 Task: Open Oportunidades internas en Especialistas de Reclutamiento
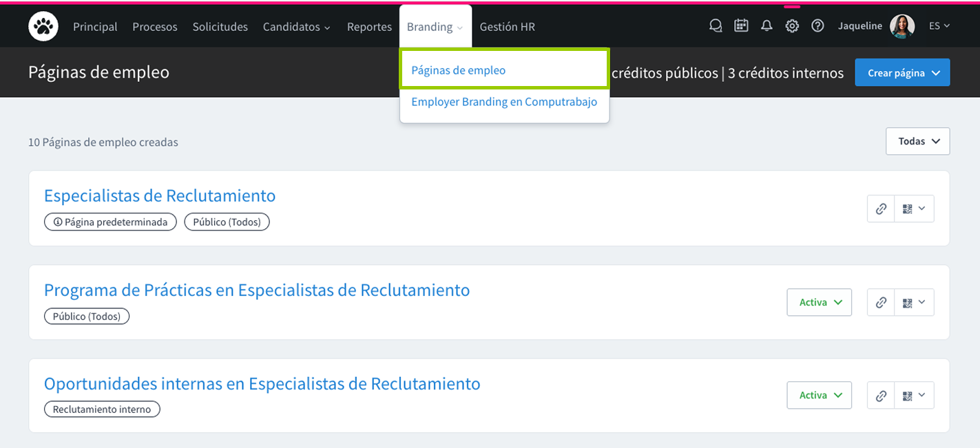[x=262, y=383]
